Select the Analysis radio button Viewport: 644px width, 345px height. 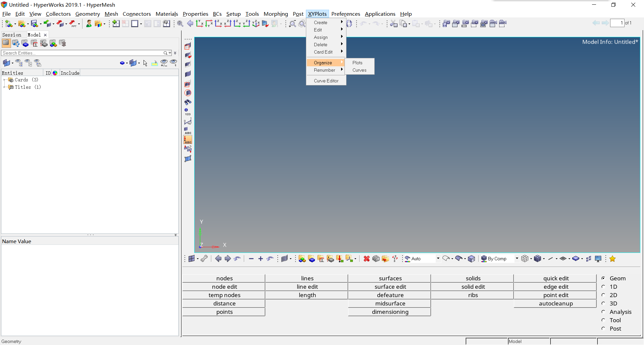coord(603,312)
